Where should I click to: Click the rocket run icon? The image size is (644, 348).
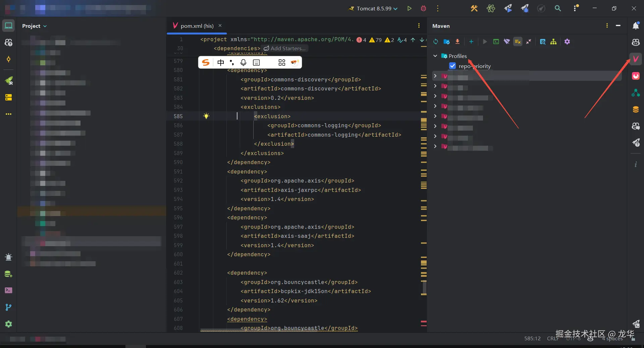click(508, 8)
